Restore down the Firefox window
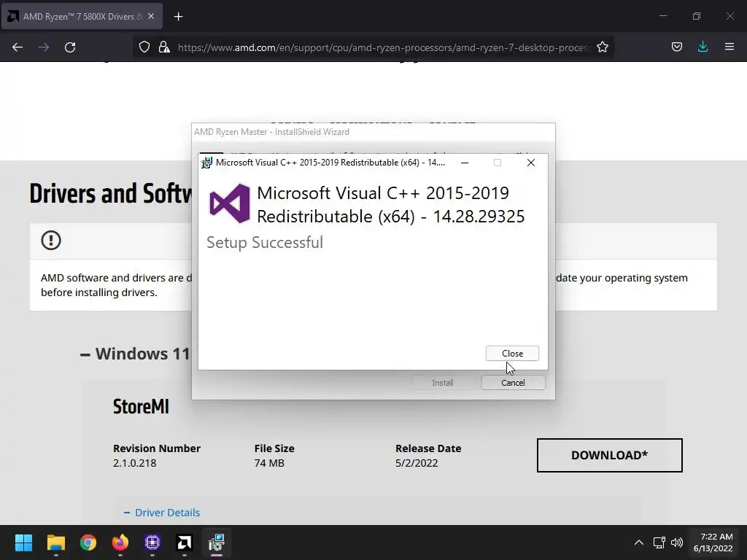The image size is (747, 560). click(x=697, y=16)
